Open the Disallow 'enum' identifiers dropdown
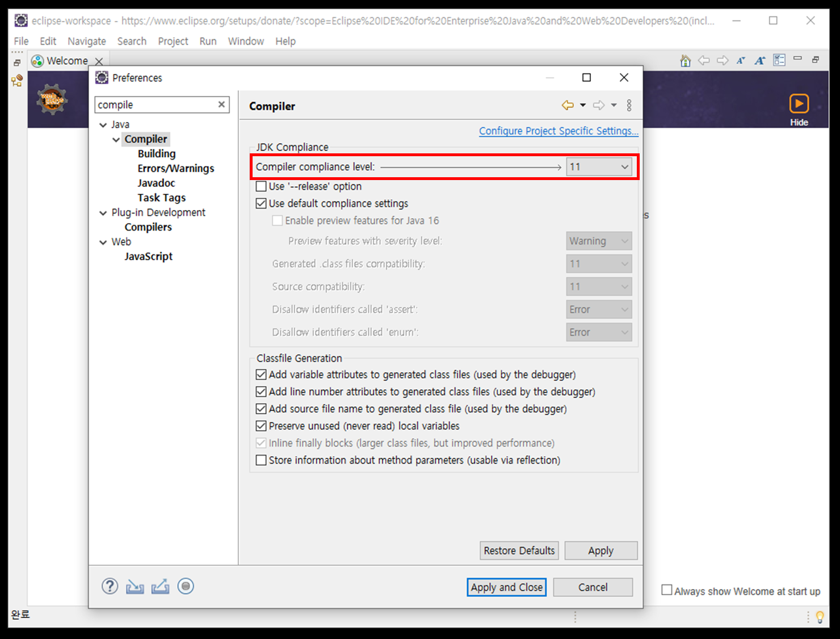The height and width of the screenshot is (639, 840). point(599,332)
